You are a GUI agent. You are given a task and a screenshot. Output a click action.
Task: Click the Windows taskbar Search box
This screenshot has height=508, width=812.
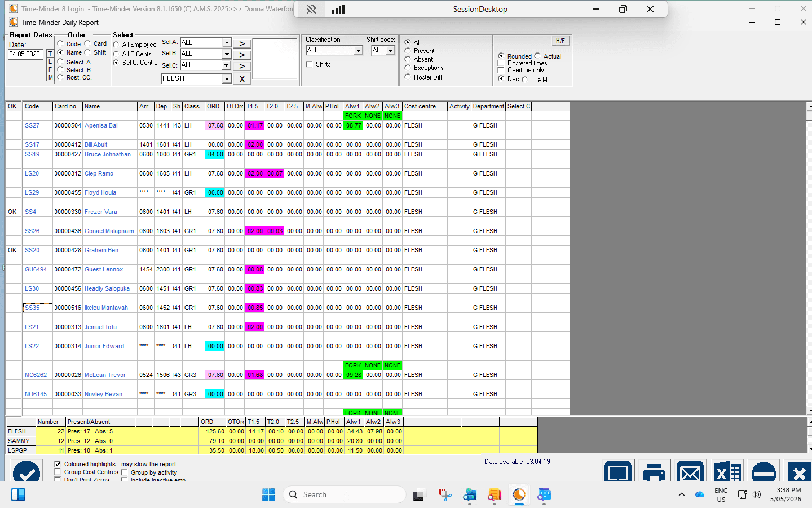pos(344,494)
